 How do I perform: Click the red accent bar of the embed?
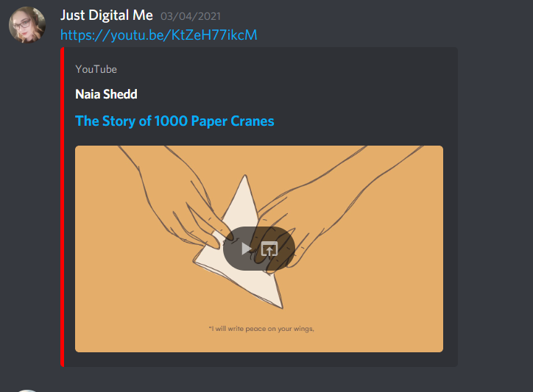tap(62, 207)
